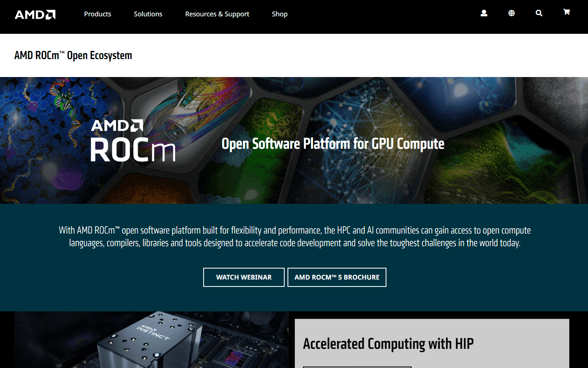Click the AMD logo in header

pos(35,15)
